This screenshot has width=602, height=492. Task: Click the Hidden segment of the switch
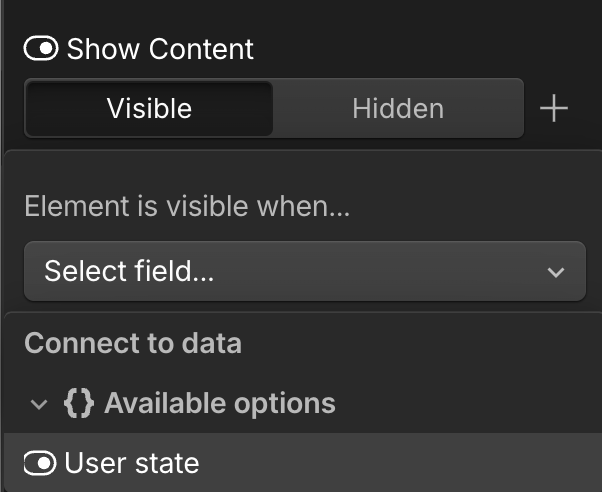(397, 108)
